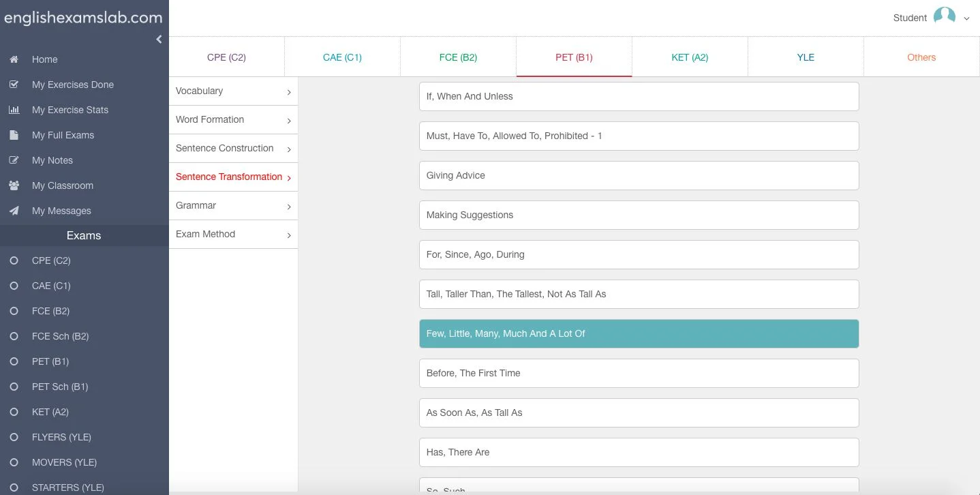This screenshot has height=495, width=980.
Task: Select the FCE (B2) circle in Exams
Action: (14, 311)
